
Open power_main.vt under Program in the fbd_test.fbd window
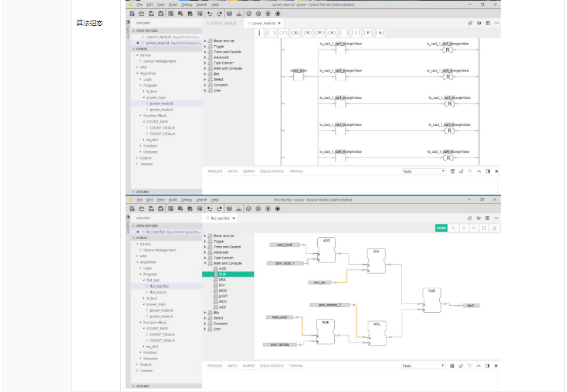[x=161, y=316]
